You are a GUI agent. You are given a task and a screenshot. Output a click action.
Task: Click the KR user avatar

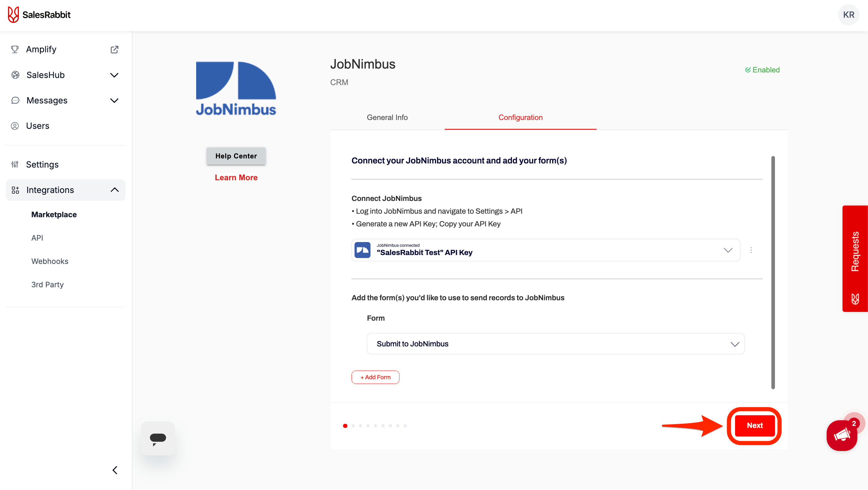(x=848, y=15)
